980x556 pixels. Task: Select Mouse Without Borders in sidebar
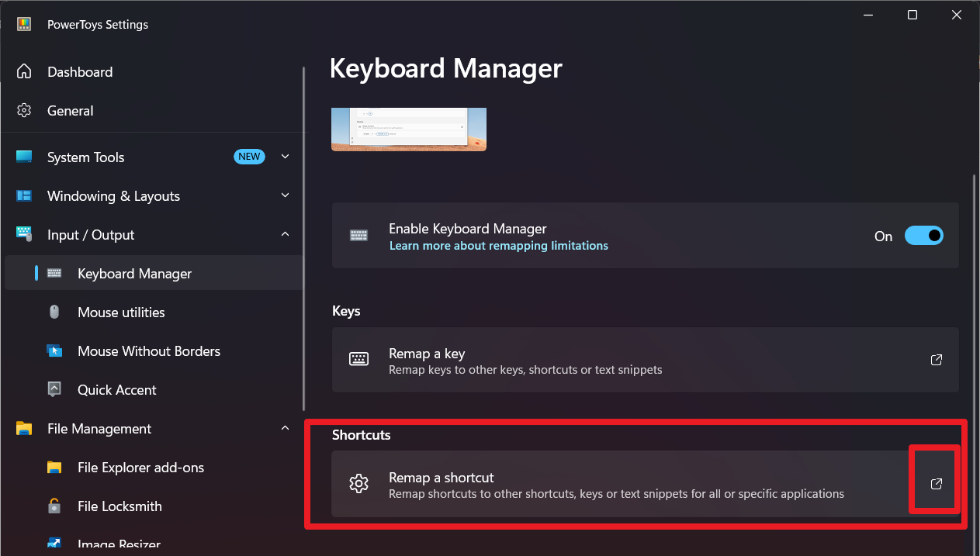coord(149,351)
